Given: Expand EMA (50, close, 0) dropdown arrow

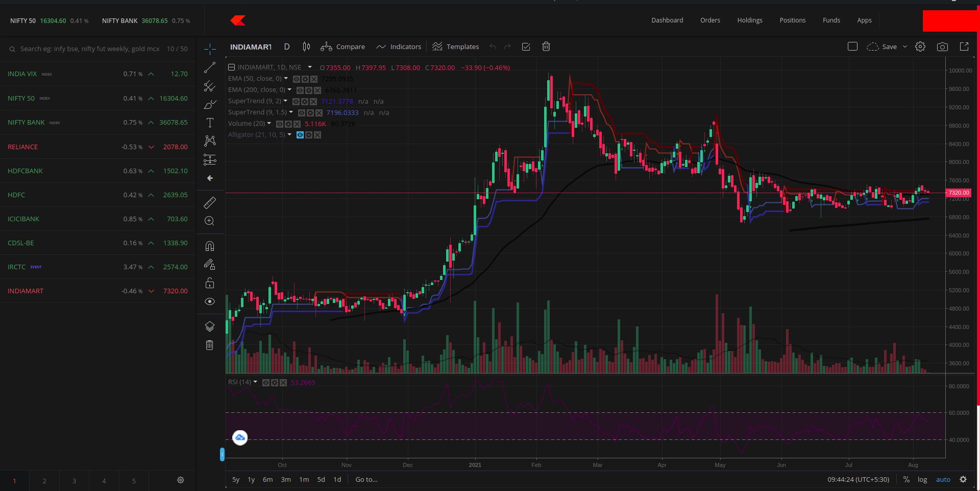Looking at the screenshot, I should pyautogui.click(x=286, y=78).
